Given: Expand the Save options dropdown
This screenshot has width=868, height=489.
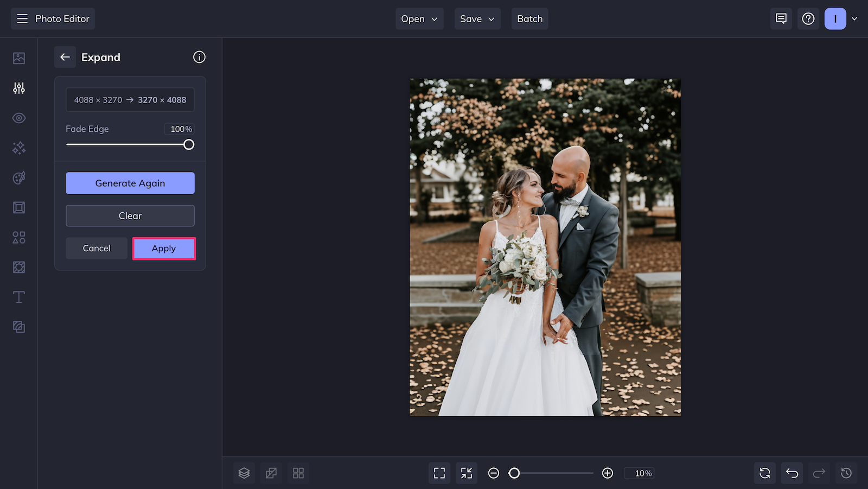Looking at the screenshot, I should tap(477, 18).
